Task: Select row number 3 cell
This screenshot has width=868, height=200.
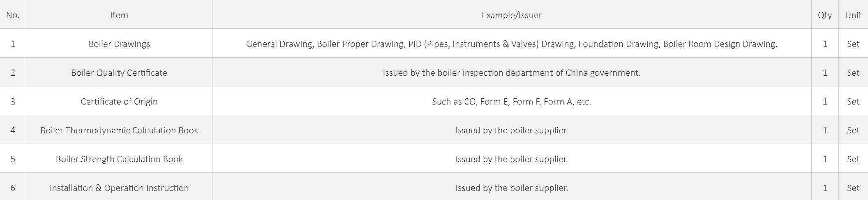Action: pos(13,102)
